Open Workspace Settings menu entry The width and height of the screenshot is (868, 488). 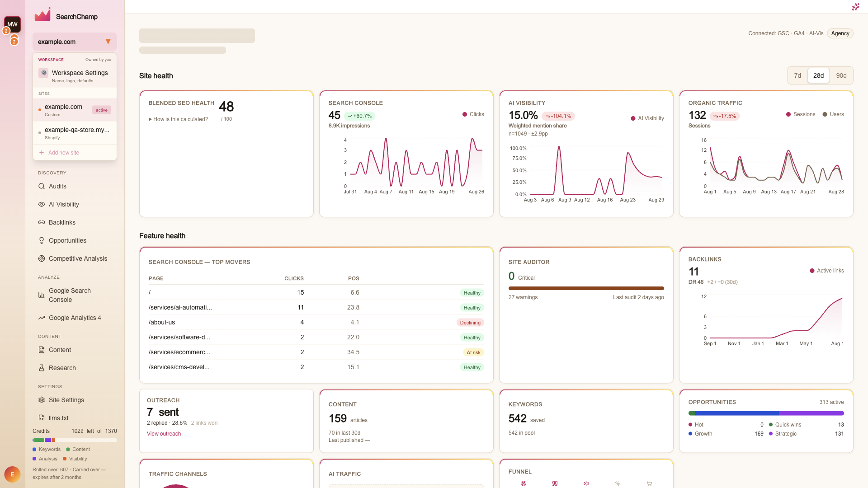click(x=75, y=76)
